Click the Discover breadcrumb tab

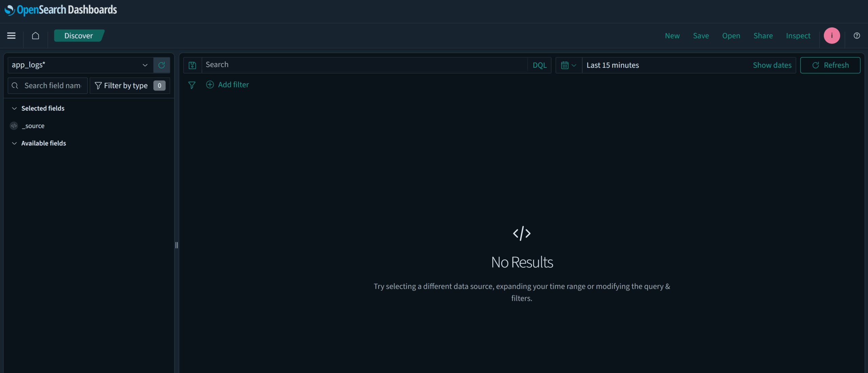(x=78, y=35)
